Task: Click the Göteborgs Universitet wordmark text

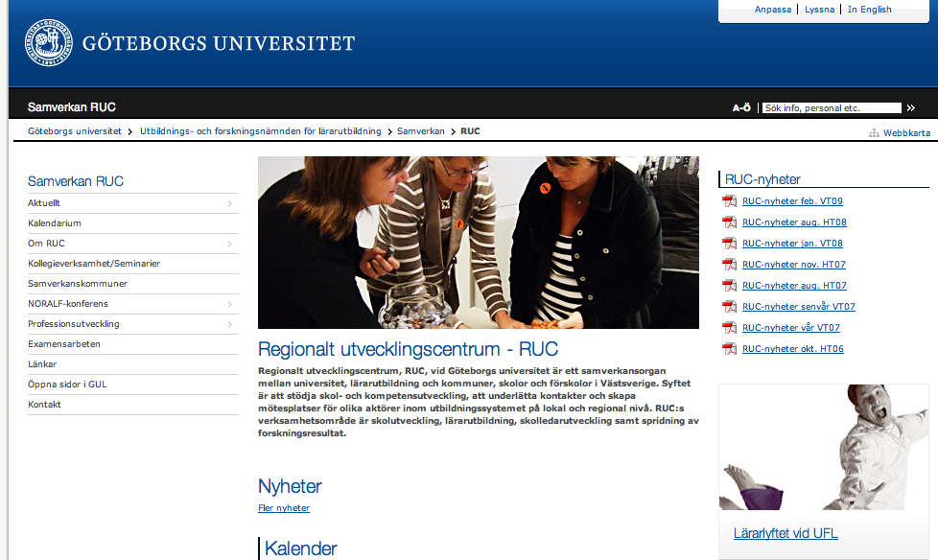Action: click(x=219, y=43)
